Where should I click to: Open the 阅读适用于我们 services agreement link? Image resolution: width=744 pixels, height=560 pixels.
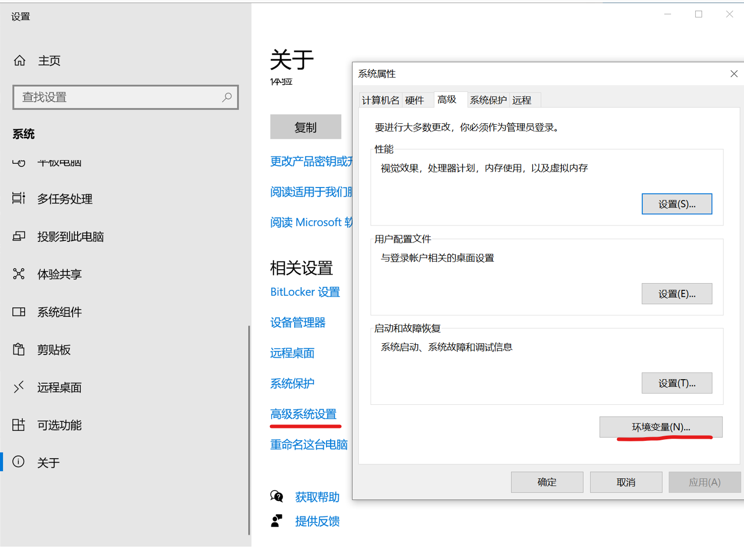point(311,192)
